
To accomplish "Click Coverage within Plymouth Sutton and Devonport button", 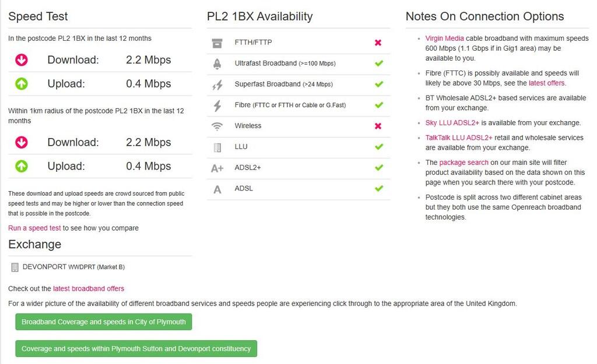I will 136,349.
